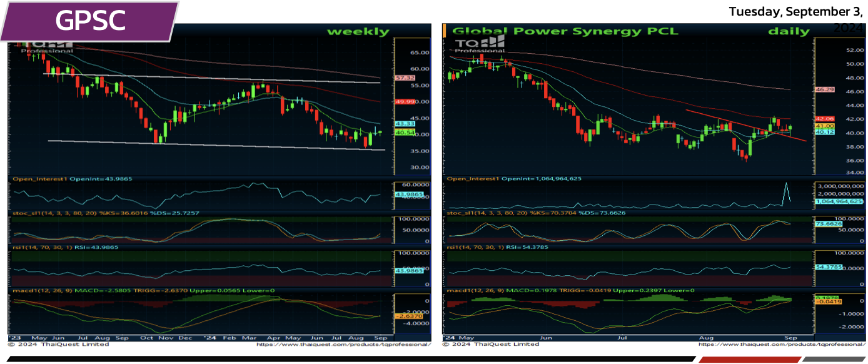Image resolution: width=868 pixels, height=364 pixels.
Task: Click the TQ Professional logo on weekly chart
Action: coord(48,47)
